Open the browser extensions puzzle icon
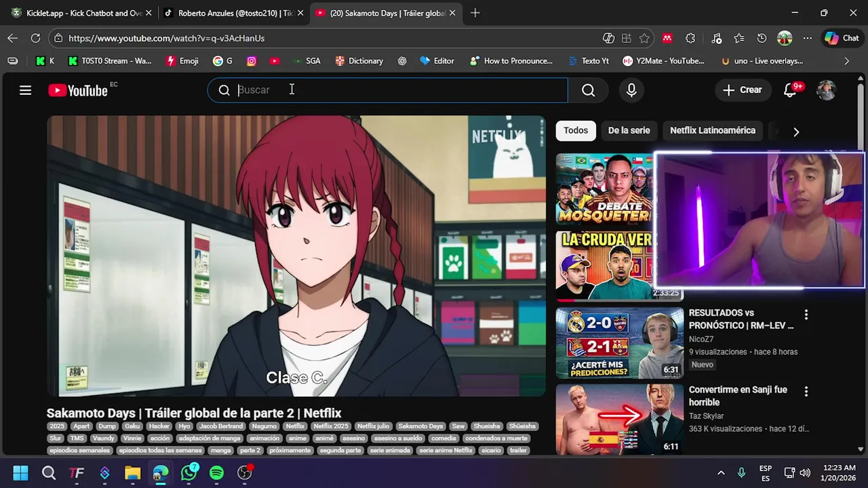Viewport: 868px width, 488px height. [x=690, y=39]
